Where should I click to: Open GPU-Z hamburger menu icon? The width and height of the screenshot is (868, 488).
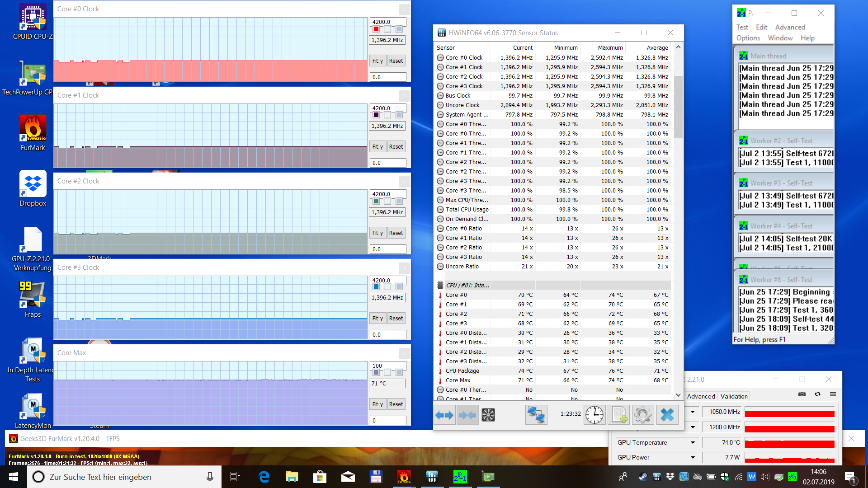pos(833,394)
